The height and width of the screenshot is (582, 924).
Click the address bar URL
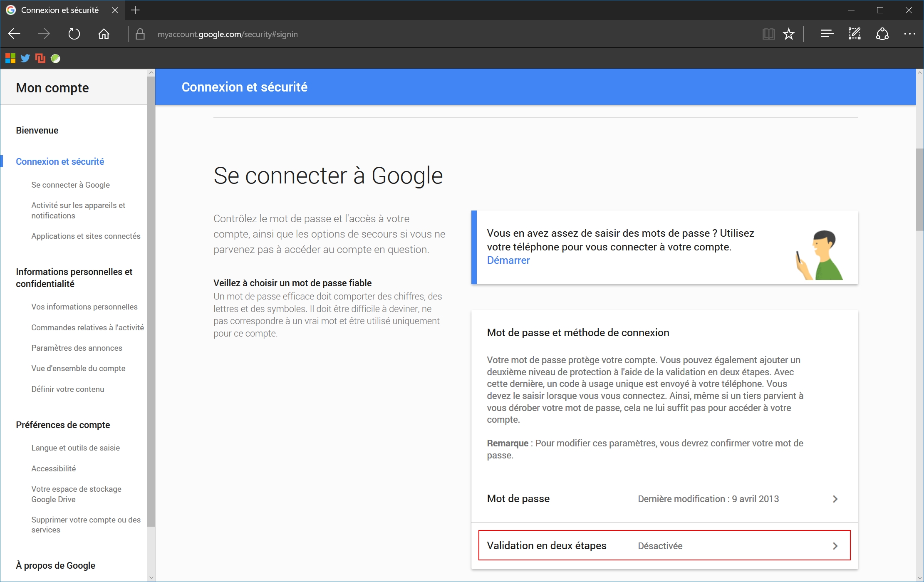(228, 34)
